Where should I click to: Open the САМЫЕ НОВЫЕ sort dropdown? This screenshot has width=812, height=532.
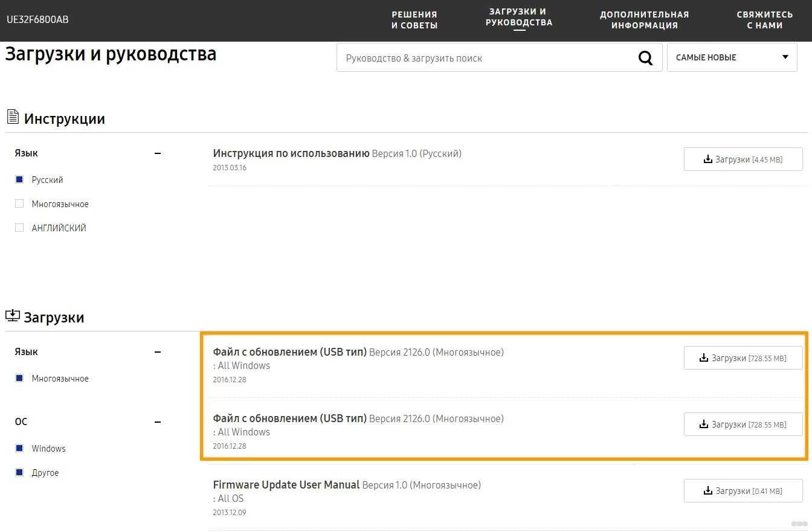click(732, 58)
